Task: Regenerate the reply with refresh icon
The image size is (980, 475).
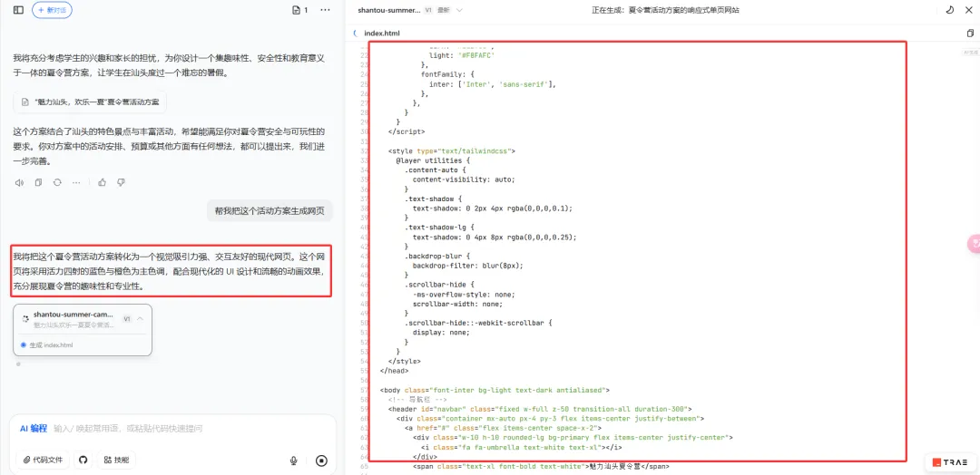Action: (x=57, y=182)
